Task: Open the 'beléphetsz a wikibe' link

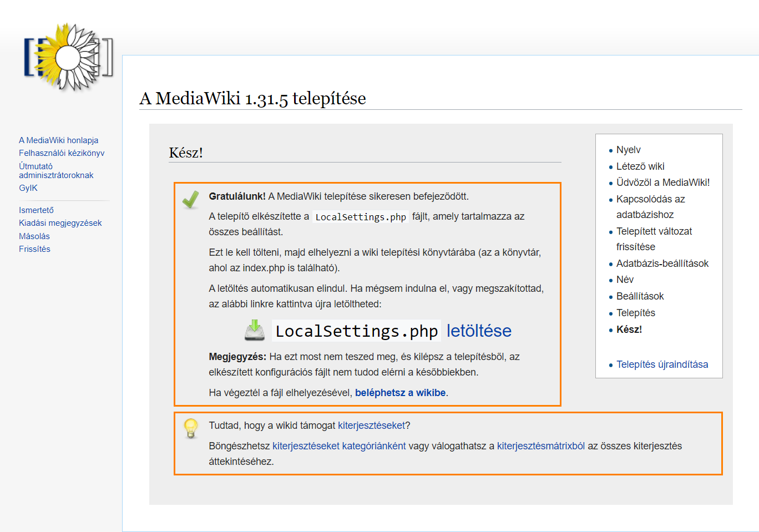Action: point(400,393)
